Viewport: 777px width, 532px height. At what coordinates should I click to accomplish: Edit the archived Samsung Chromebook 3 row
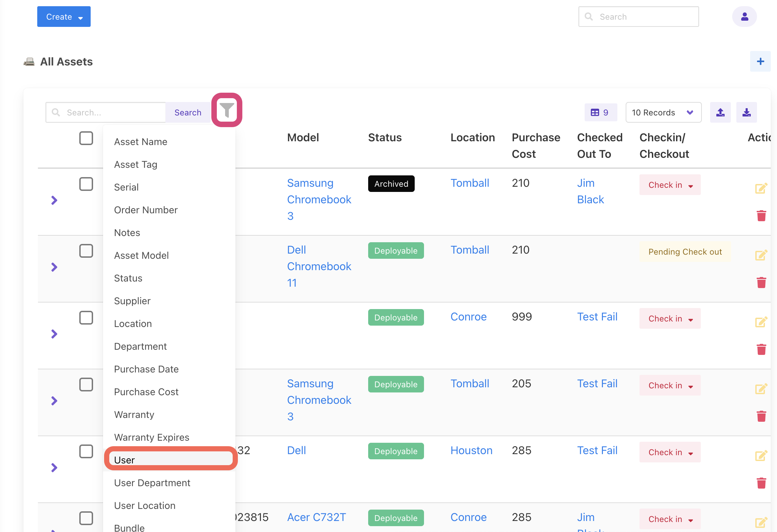tap(761, 188)
